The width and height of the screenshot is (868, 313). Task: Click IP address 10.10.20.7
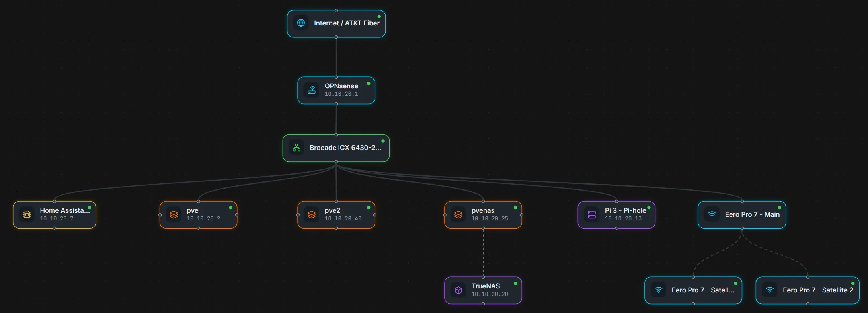click(57, 219)
